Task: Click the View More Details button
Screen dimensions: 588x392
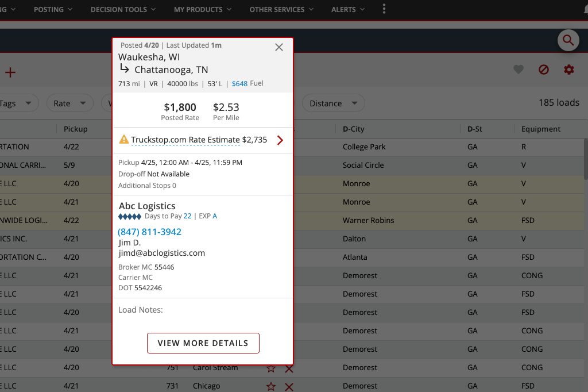Action: click(203, 343)
